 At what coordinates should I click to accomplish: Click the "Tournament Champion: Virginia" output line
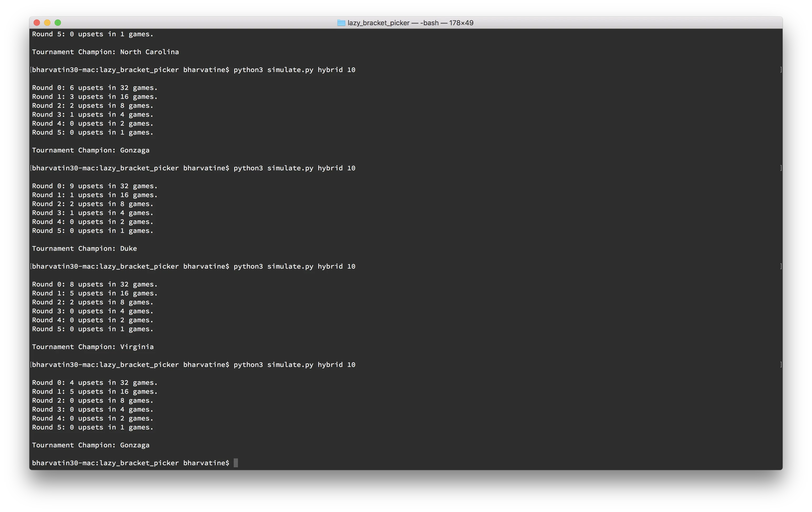pos(93,347)
